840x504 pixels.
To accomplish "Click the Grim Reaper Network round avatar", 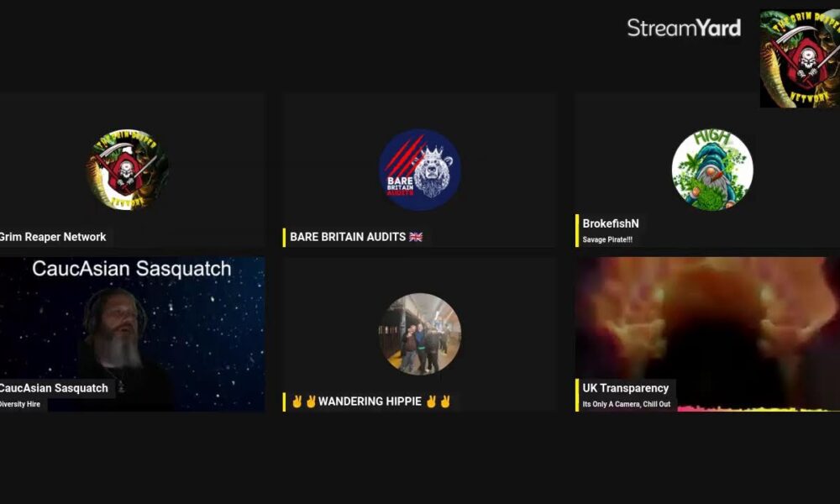I will click(x=128, y=170).
